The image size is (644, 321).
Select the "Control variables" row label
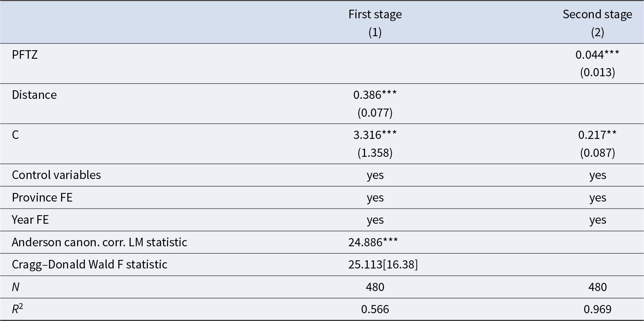tap(56, 175)
